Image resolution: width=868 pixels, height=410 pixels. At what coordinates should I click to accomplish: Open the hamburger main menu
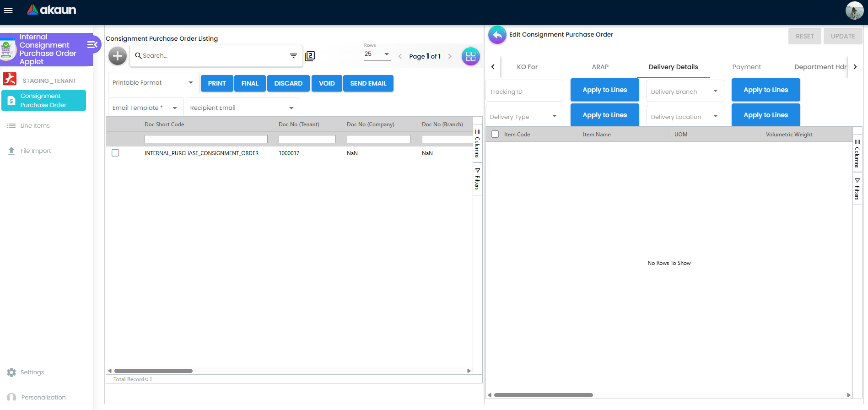point(8,10)
